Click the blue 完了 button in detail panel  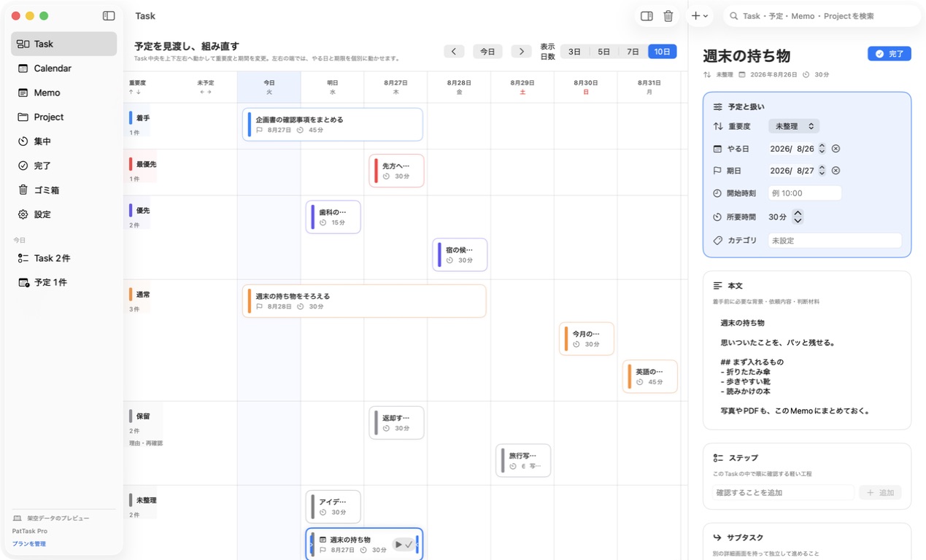click(x=890, y=53)
